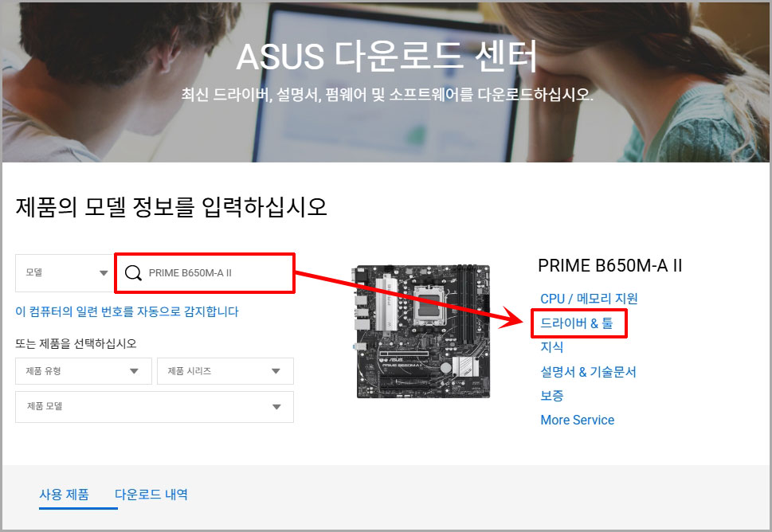Screen dimensions: 772x532
Task: Open the 보증 link
Action: pos(551,396)
